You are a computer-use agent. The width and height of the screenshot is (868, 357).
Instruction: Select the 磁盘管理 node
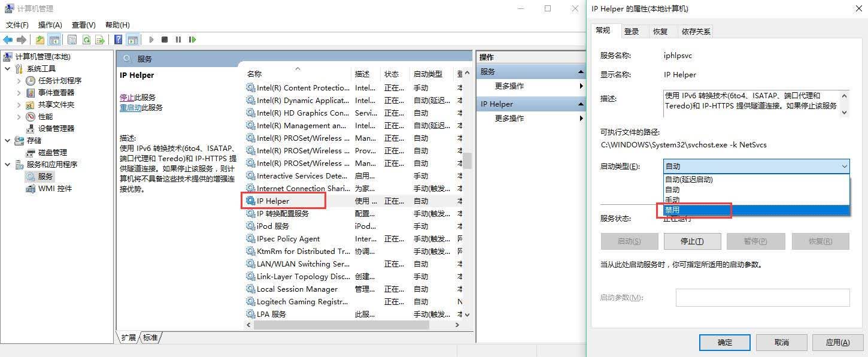point(53,152)
